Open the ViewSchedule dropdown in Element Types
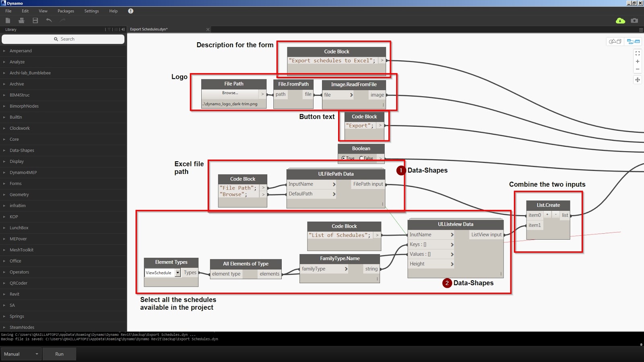 178,273
